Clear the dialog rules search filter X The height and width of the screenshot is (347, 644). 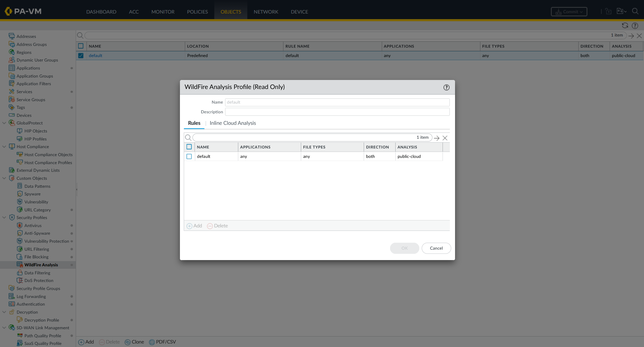[x=445, y=138]
